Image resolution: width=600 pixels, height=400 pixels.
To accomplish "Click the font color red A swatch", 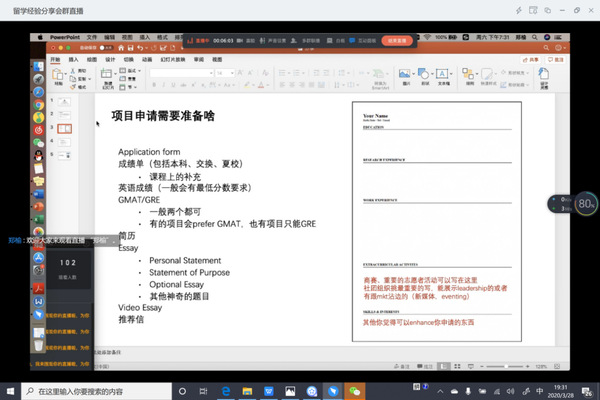I will pos(261,85).
